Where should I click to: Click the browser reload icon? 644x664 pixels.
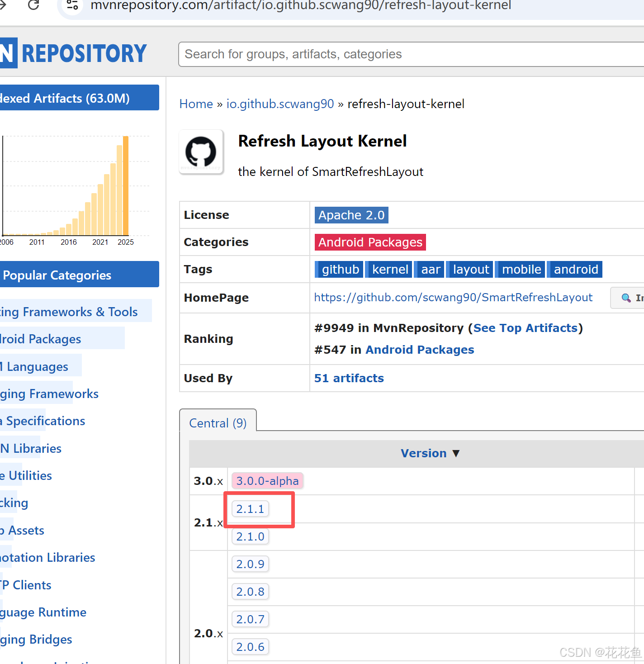(x=33, y=5)
